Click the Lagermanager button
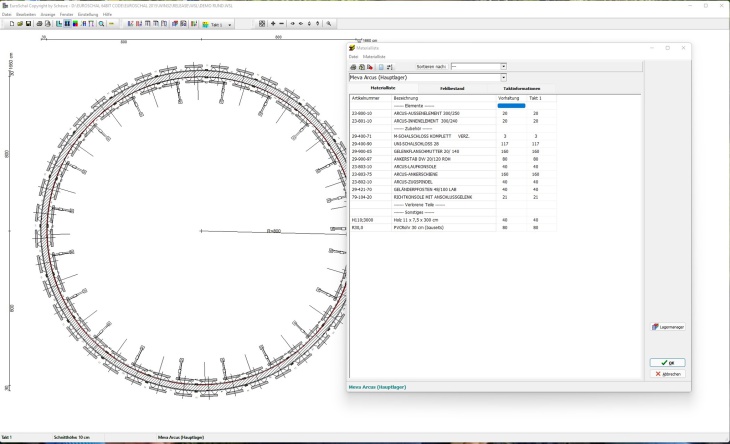The height and width of the screenshot is (444, 730). pyautogui.click(x=668, y=326)
